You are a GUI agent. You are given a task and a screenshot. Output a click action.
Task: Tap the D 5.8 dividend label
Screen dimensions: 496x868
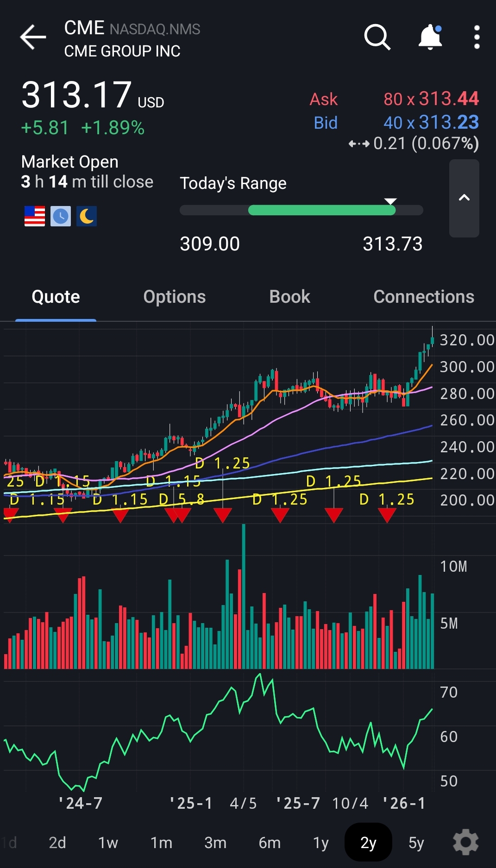(x=182, y=499)
